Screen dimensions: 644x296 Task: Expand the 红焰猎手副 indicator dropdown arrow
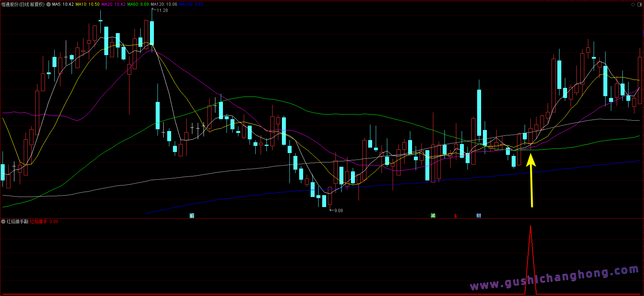[x=3, y=221]
